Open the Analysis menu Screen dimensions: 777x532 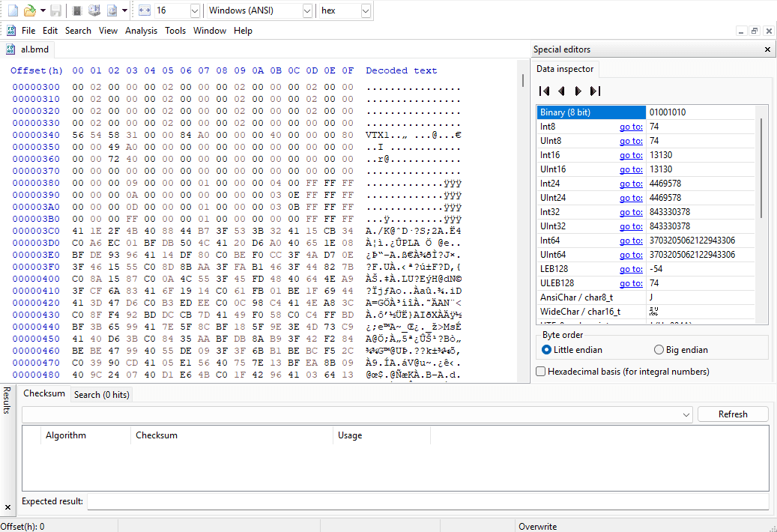coord(141,31)
